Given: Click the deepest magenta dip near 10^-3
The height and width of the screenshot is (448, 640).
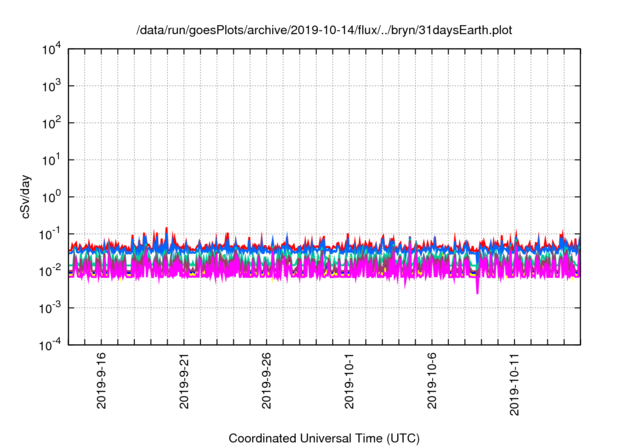Looking at the screenshot, I should click(477, 291).
